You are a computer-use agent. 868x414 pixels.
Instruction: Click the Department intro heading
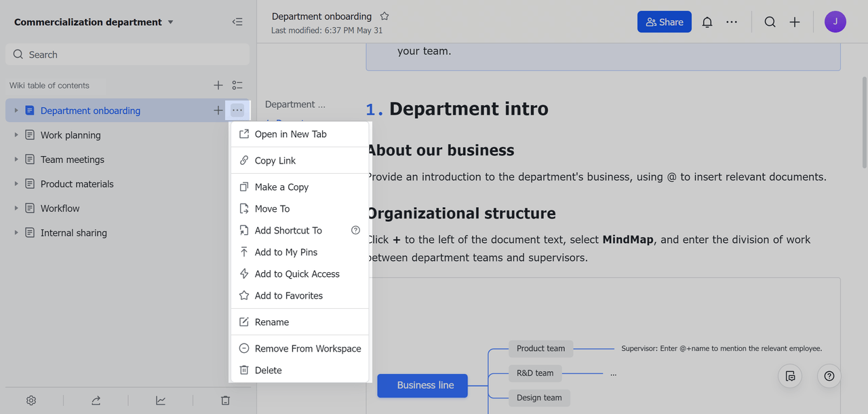coord(469,109)
